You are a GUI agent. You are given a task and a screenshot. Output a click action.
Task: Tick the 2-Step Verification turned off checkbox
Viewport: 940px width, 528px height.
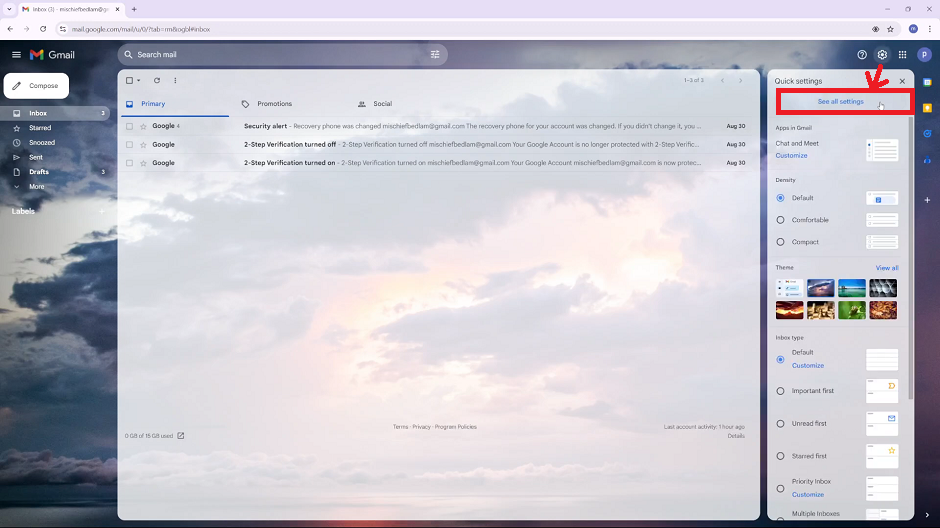129,144
